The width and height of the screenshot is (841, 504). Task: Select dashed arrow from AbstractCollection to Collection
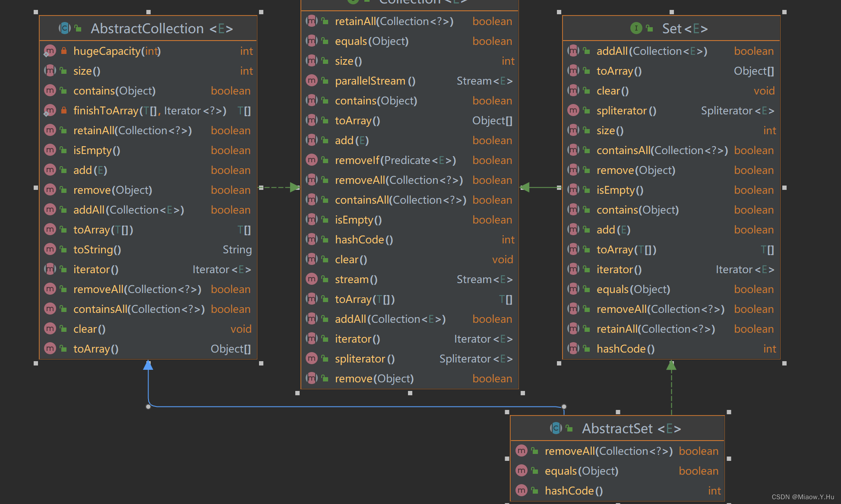pyautogui.click(x=279, y=187)
